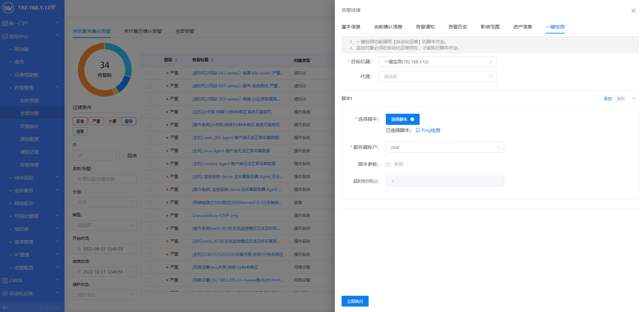
Task: Tick checkbox for 2网段-203-centos7 alarm row
Action: (149, 99)
